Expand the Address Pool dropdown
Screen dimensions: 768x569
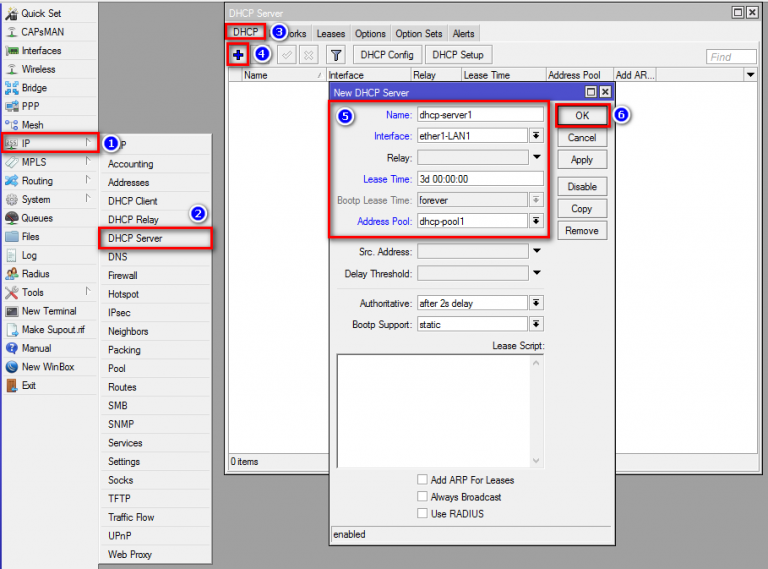point(536,221)
